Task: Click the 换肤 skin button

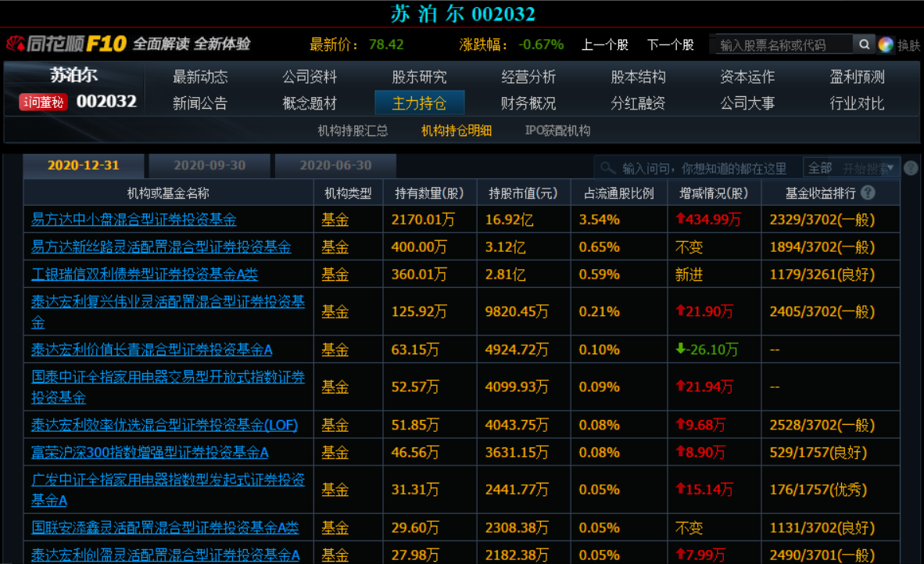Action: click(x=908, y=45)
